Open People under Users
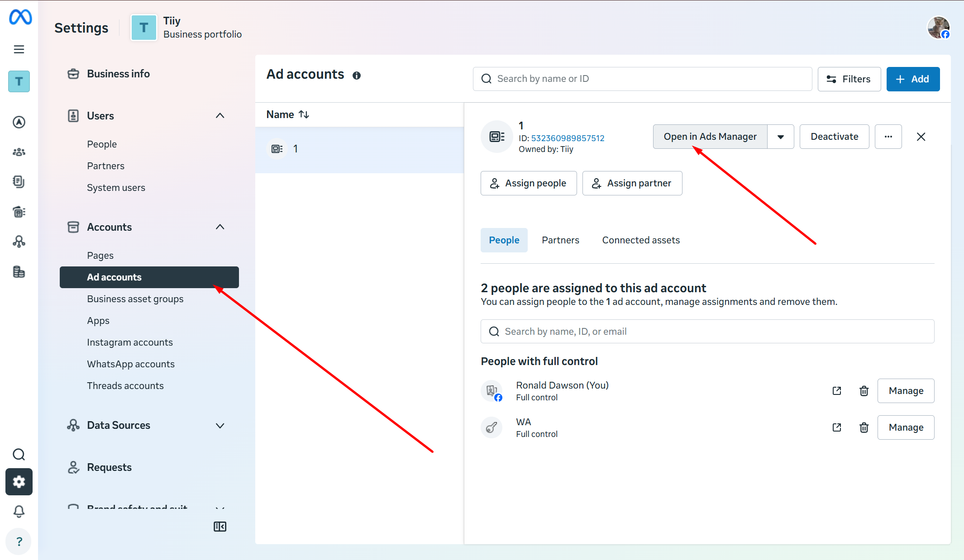 (102, 144)
